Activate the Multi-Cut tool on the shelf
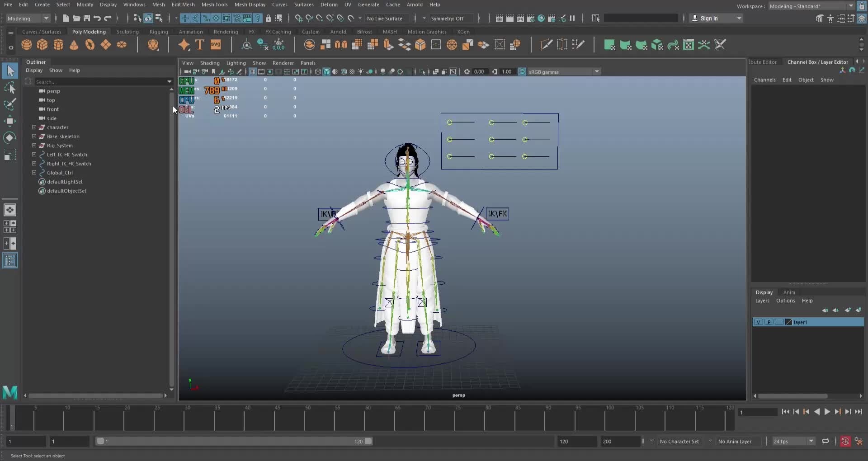The height and width of the screenshot is (461, 868). (x=547, y=44)
